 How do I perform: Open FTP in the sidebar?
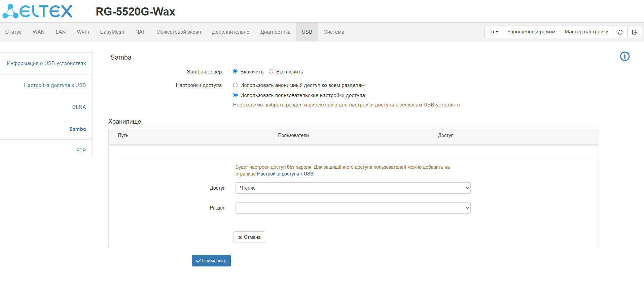pos(81,151)
